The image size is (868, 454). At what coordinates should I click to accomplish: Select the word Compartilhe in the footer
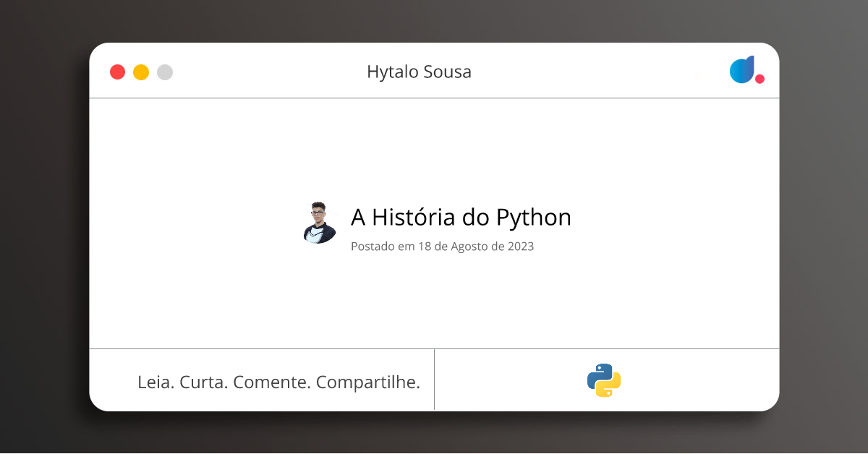(369, 381)
